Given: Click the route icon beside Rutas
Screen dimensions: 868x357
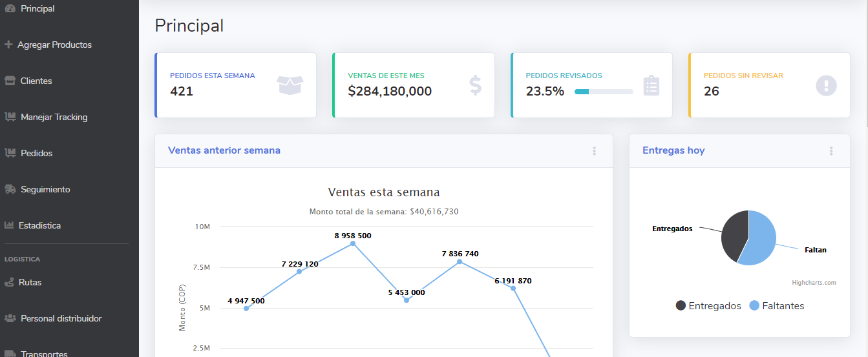Looking at the screenshot, I should 9,282.
